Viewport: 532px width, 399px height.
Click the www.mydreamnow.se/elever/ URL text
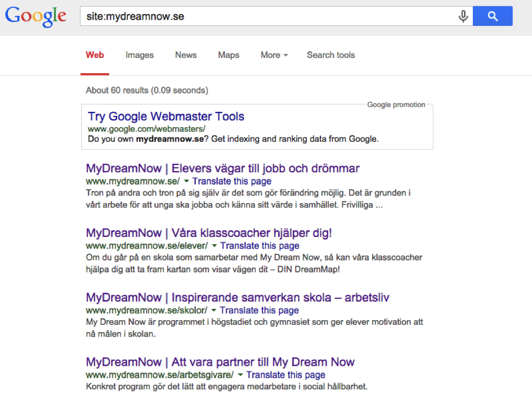[x=147, y=245]
